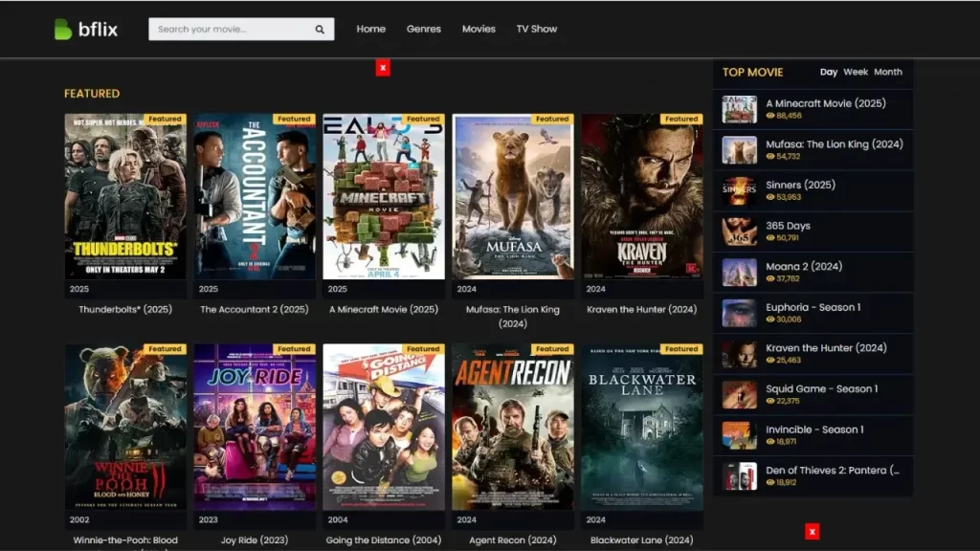
Task: Click the eye views icon under Moana 2
Action: pyautogui.click(x=770, y=278)
